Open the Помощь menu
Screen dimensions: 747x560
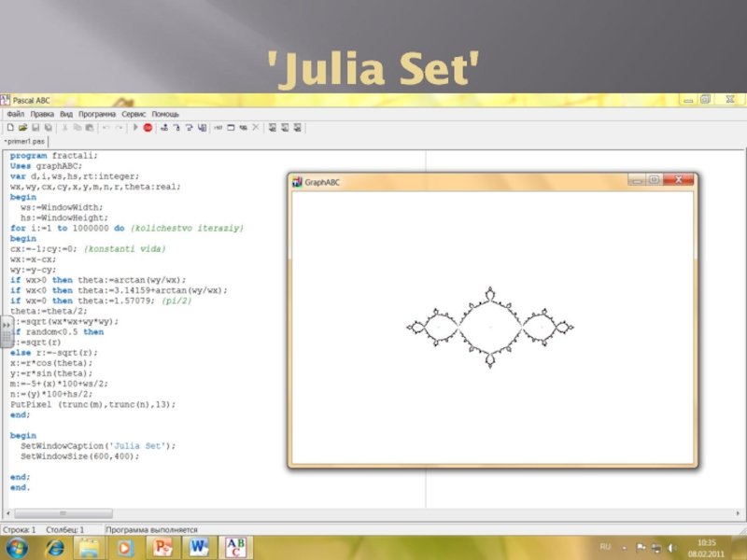click(165, 113)
